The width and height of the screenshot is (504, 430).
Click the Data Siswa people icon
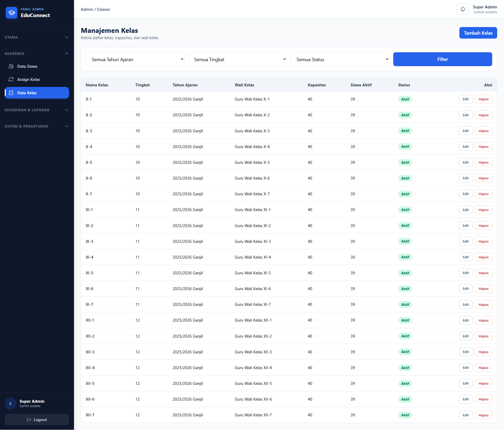[x=11, y=66]
